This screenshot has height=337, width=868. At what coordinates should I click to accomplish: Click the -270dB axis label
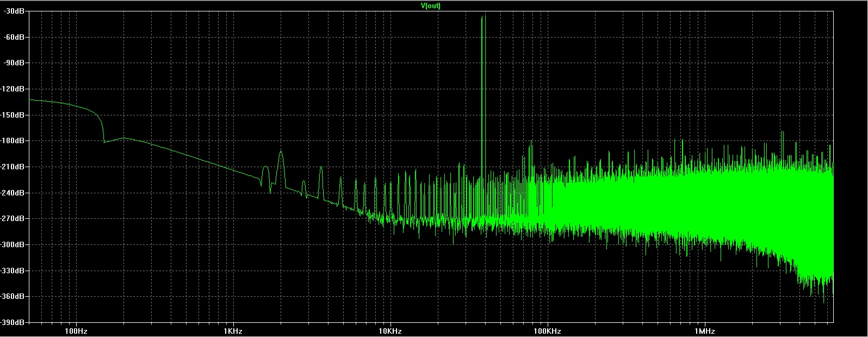[12, 219]
